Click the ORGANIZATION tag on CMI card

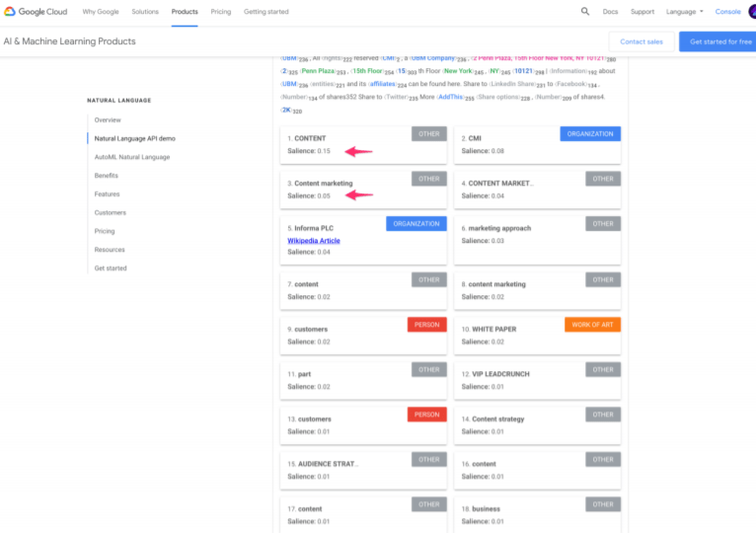(x=590, y=133)
